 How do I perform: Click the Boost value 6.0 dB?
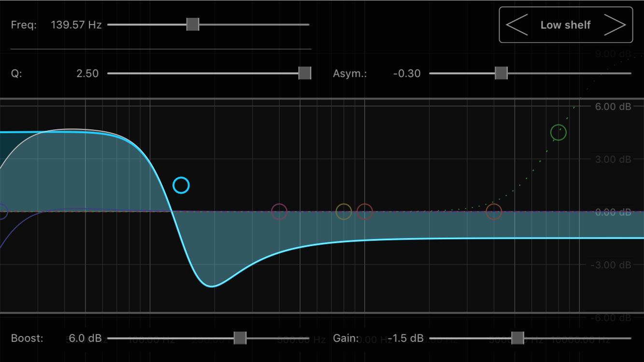pyautogui.click(x=85, y=338)
